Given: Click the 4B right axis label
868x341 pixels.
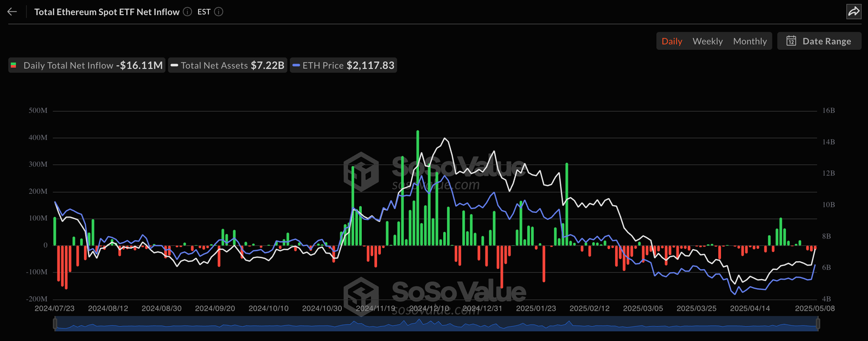Looking at the screenshot, I should [x=826, y=299].
